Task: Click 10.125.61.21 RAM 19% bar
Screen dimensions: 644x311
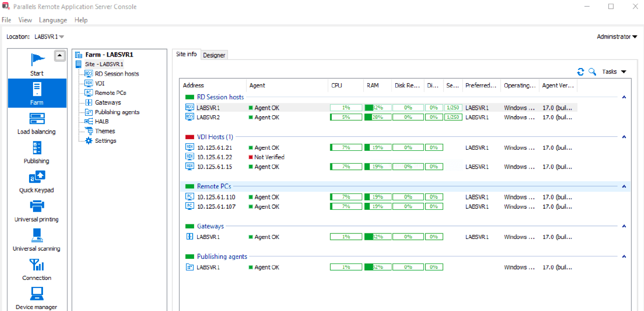Action: pos(377,148)
